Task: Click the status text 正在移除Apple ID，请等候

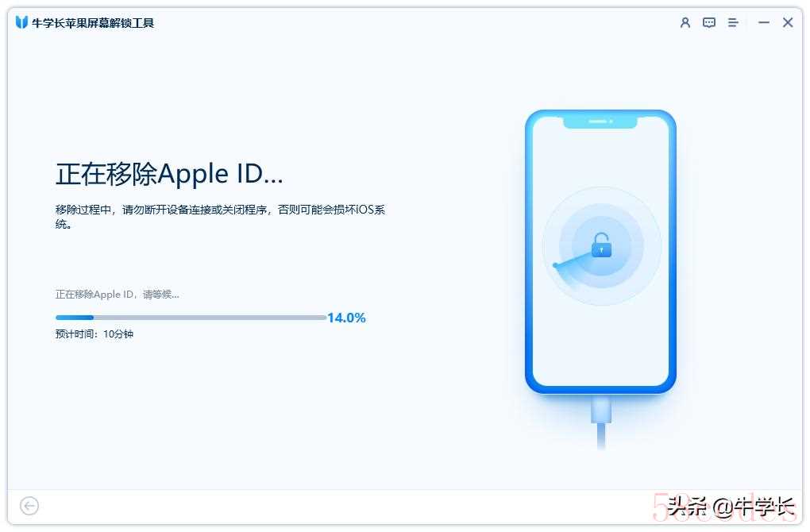Action: click(x=118, y=295)
